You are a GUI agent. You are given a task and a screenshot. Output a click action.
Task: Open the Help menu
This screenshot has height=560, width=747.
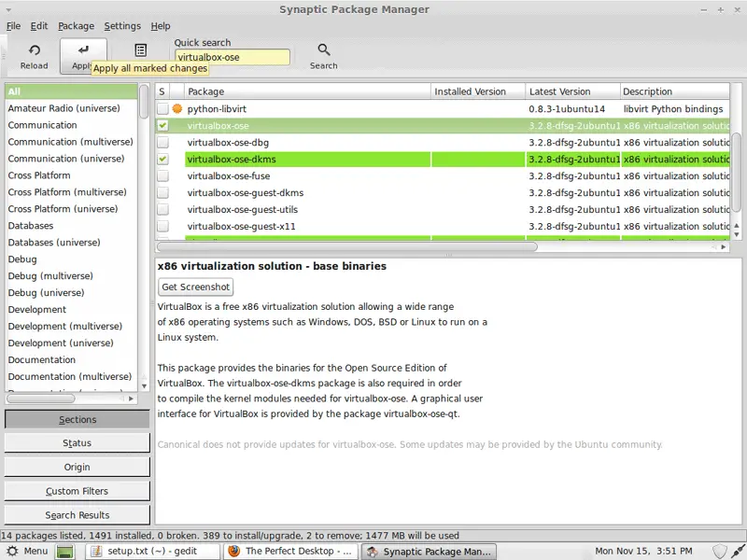(161, 26)
